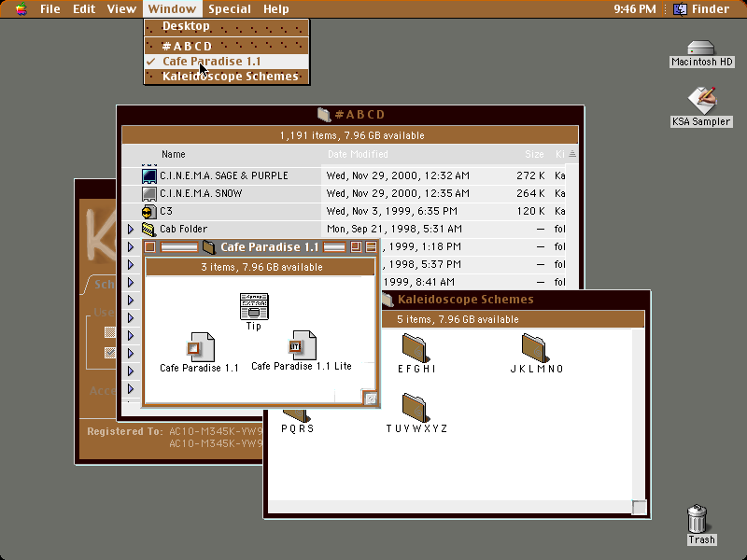Click the Macintosh HD drive icon
This screenshot has width=747, height=560.
tap(701, 49)
